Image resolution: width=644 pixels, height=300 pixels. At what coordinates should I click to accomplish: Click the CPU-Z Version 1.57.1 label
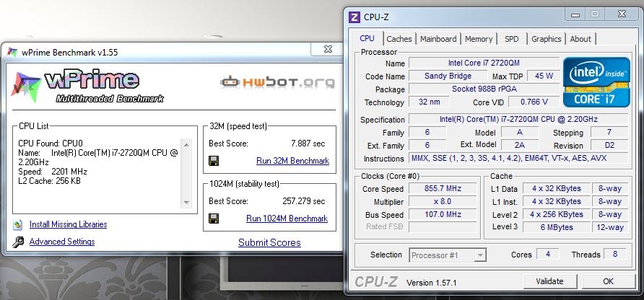(x=431, y=283)
